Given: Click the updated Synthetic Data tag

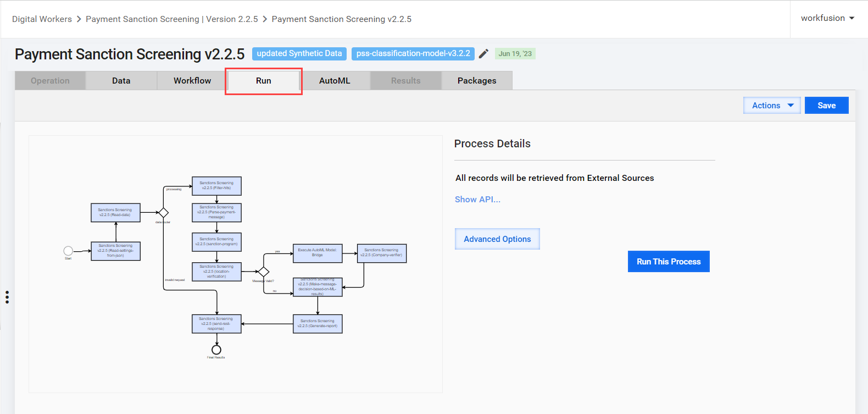Looking at the screenshot, I should point(299,53).
